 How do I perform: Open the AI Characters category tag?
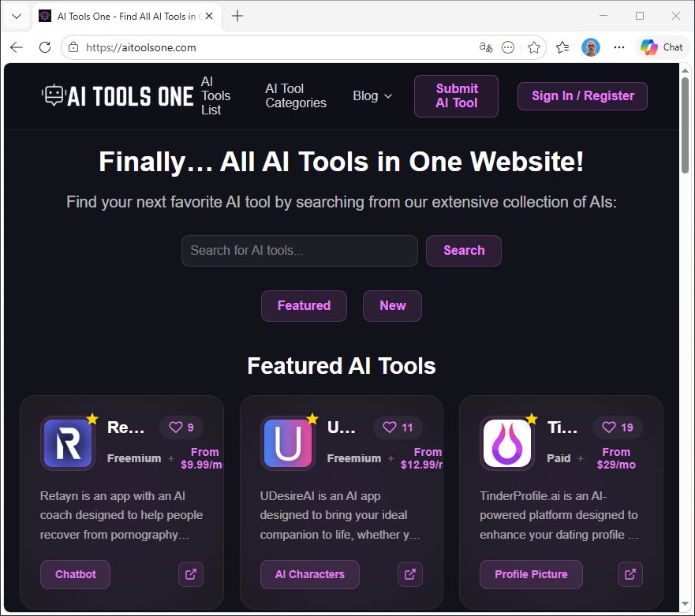pyautogui.click(x=310, y=574)
